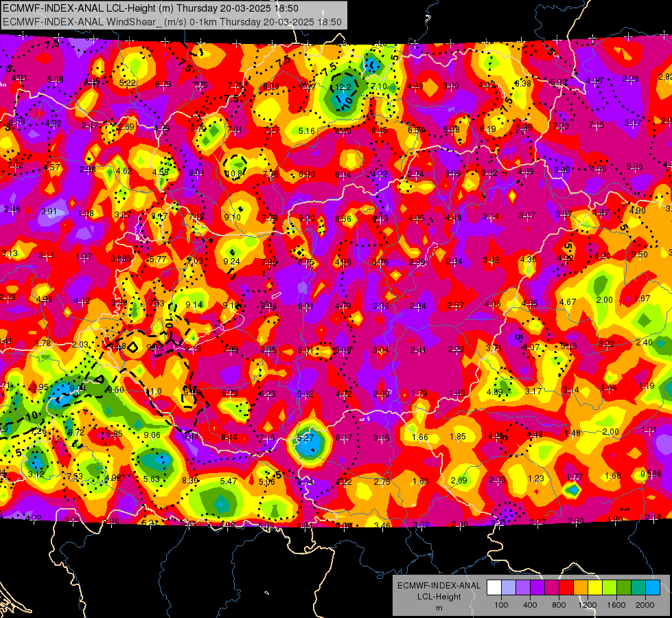Click the 100 label in the legend
The image size is (672, 618).
(x=501, y=605)
